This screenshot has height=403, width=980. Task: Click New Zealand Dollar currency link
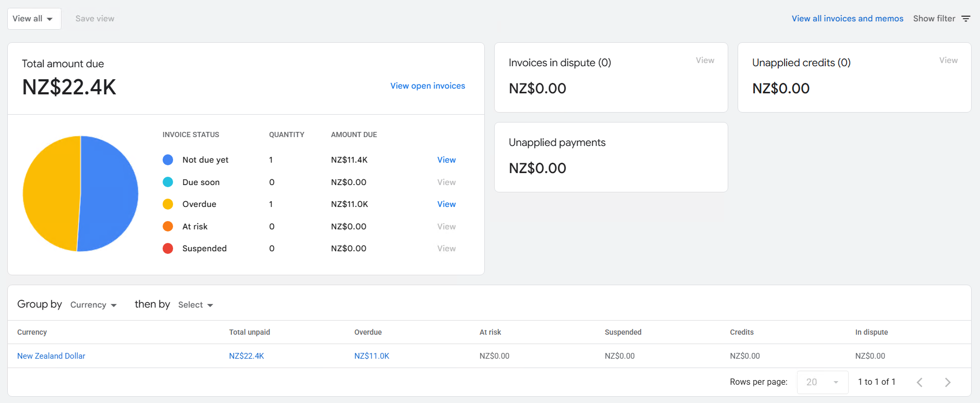[x=51, y=356]
